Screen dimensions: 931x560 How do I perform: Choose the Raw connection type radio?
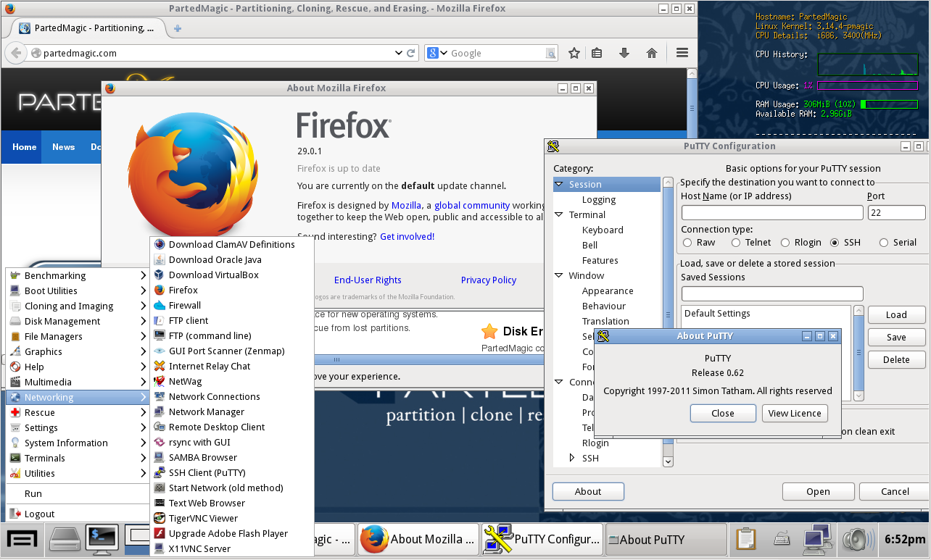tap(686, 243)
